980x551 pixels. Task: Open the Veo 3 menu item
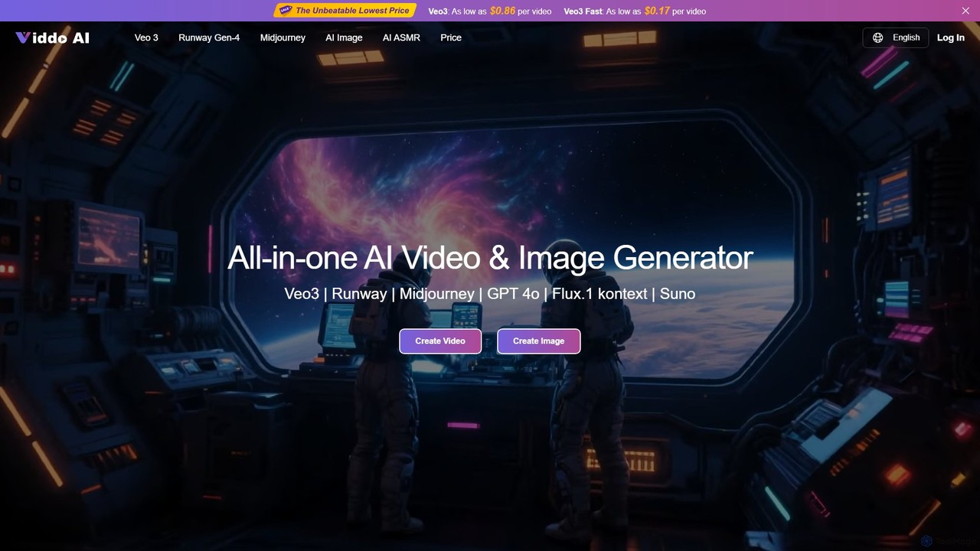coord(146,37)
